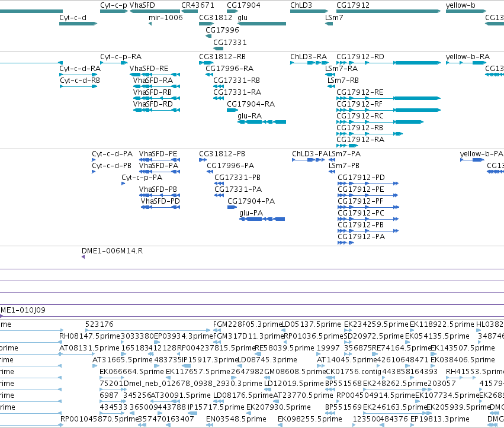Select transcript VhaSFD-RA label
Image resolution: width=504 pixels, height=428 pixels.
pyautogui.click(x=153, y=81)
